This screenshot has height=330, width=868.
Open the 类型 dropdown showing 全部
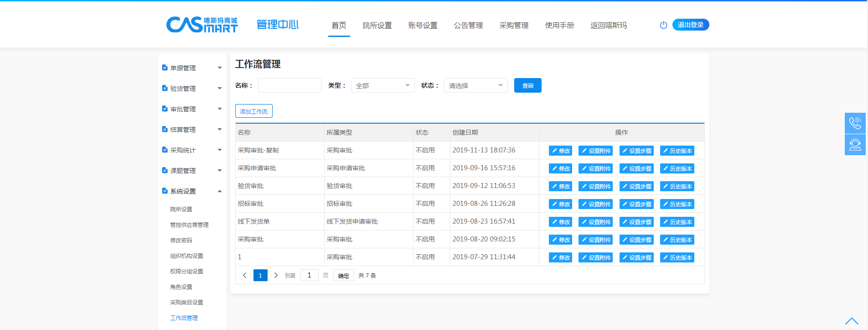[x=382, y=85]
